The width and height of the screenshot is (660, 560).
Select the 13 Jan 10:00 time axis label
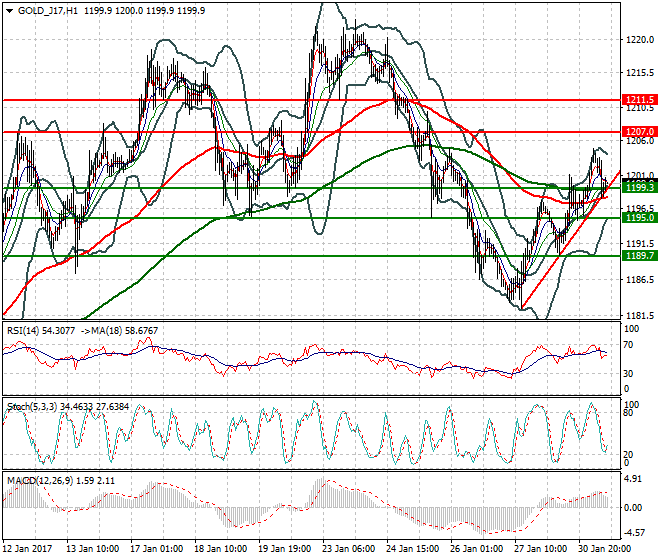93,549
